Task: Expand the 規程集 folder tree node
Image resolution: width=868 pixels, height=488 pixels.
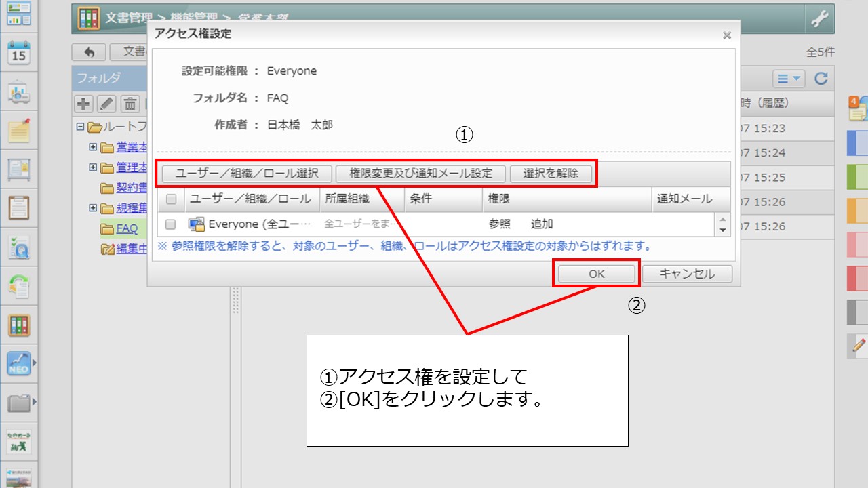Action: pos(93,208)
